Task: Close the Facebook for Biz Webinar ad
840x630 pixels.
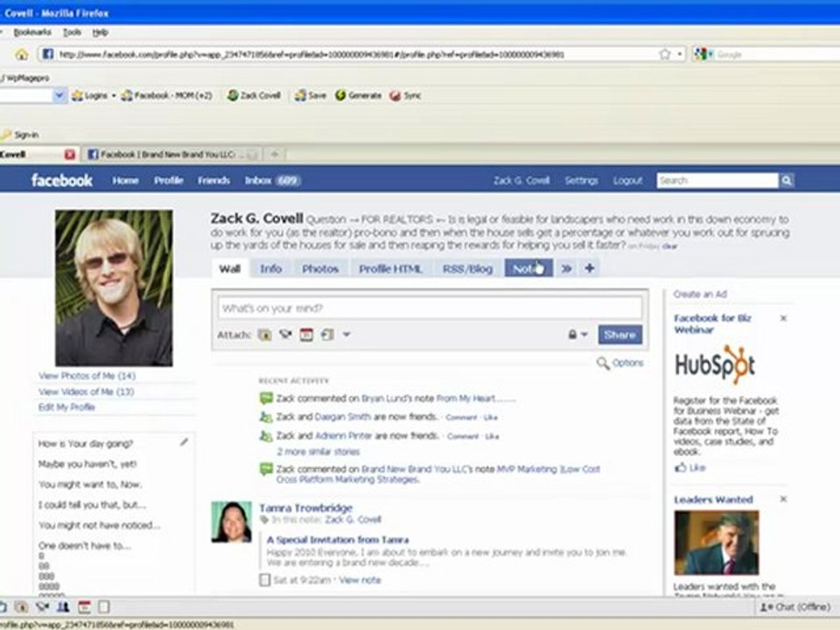Action: point(783,318)
